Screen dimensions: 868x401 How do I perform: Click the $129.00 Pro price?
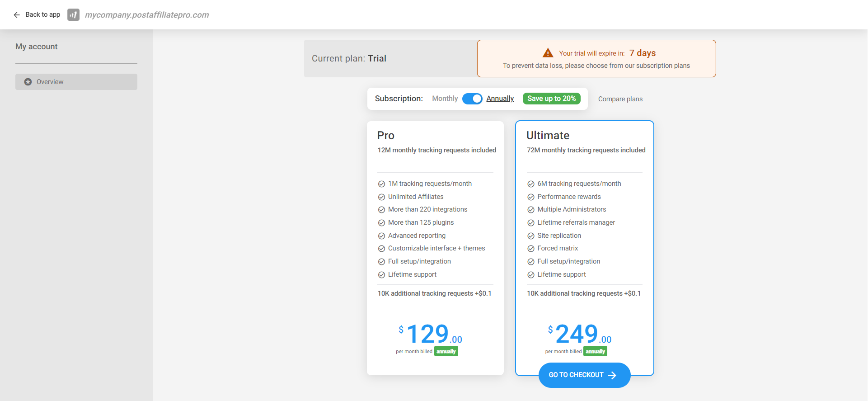point(430,334)
